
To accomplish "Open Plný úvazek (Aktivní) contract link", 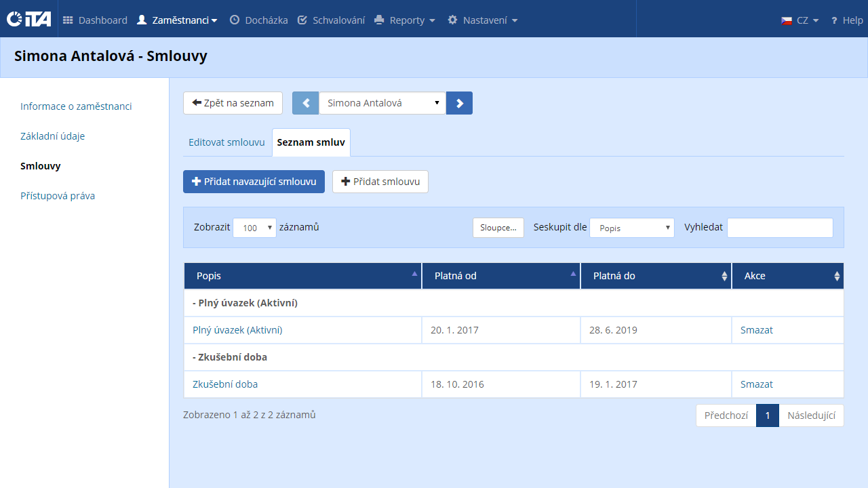I will [x=237, y=330].
